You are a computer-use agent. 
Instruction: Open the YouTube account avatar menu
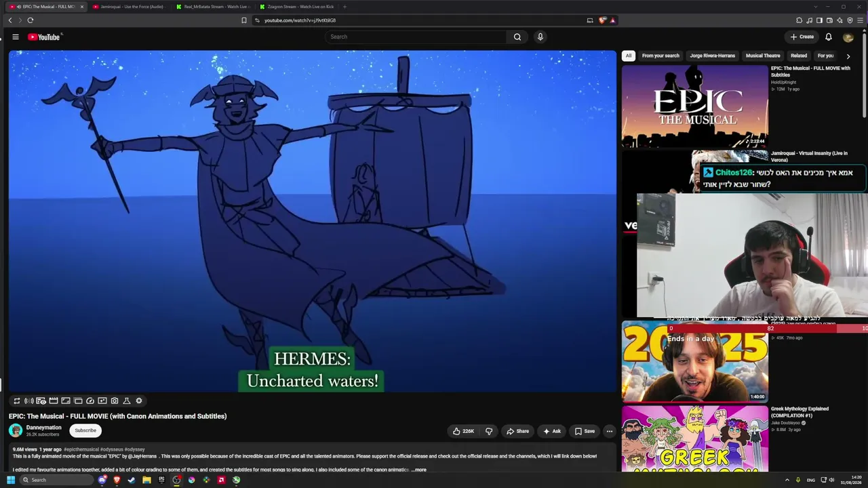tap(848, 37)
